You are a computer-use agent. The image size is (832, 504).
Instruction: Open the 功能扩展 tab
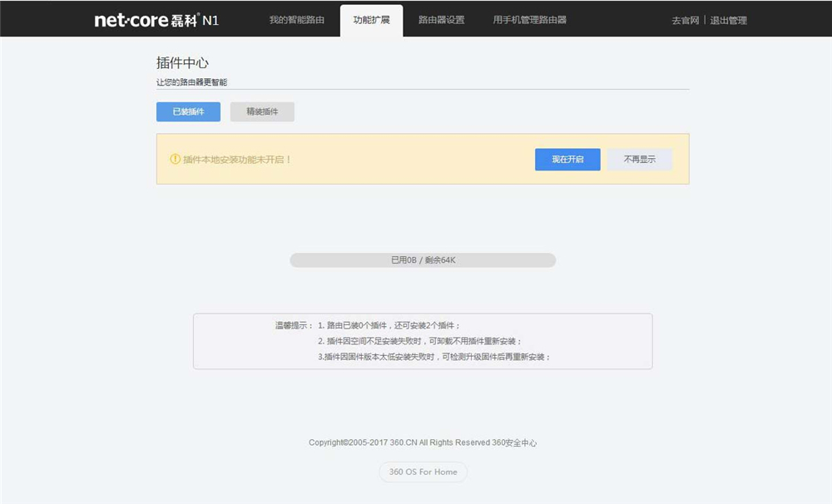[x=372, y=20]
